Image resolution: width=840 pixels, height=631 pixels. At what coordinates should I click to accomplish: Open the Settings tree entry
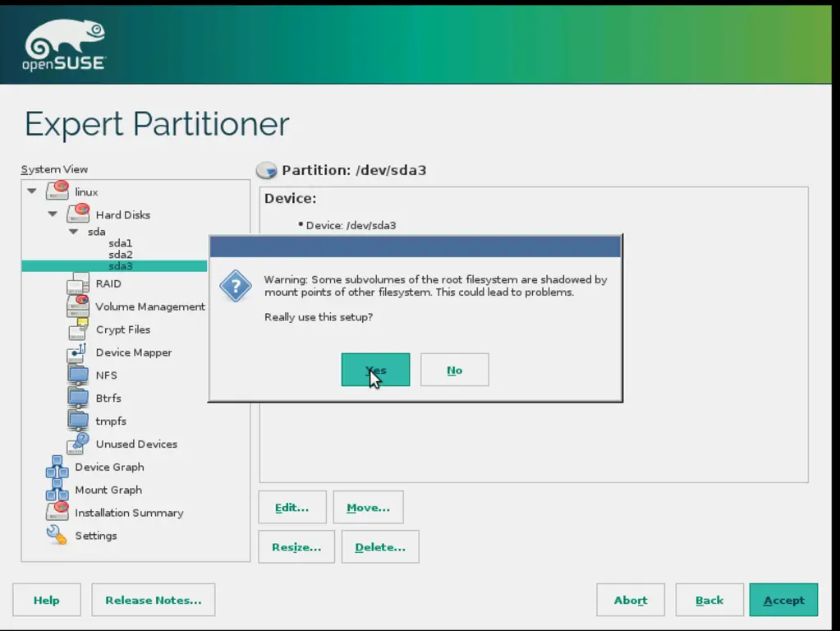click(96, 536)
